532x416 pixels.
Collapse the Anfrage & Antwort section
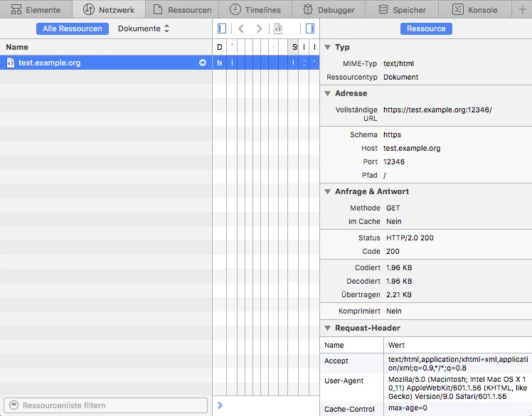[x=327, y=191]
